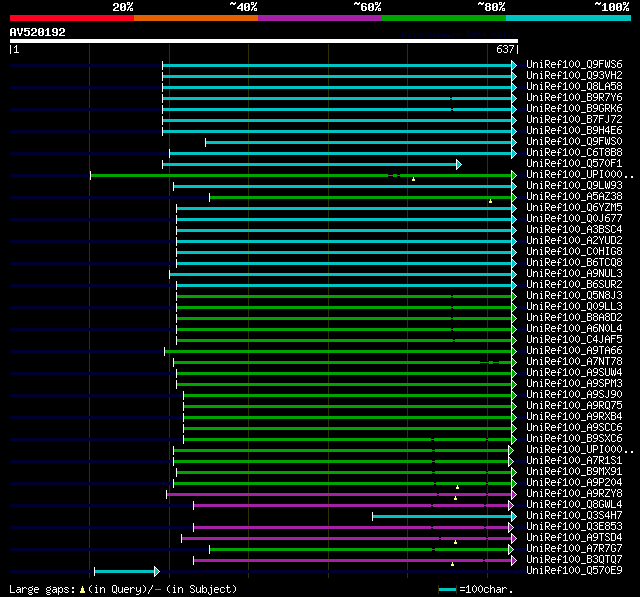
Task: Click arrowhead ending the Q570F1 alignment bar
Action: coord(459,164)
